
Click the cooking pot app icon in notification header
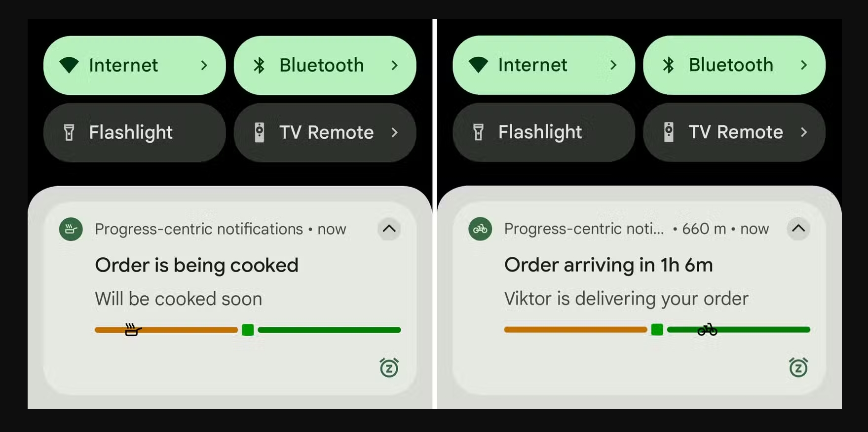click(71, 229)
